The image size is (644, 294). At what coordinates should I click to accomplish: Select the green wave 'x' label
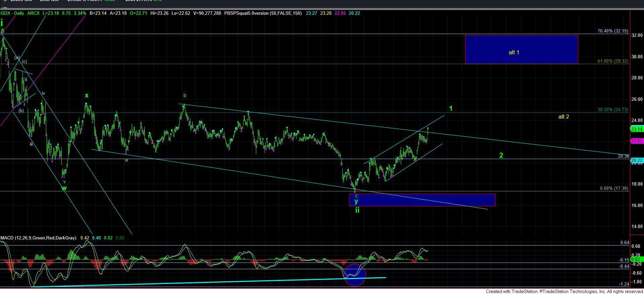87,96
